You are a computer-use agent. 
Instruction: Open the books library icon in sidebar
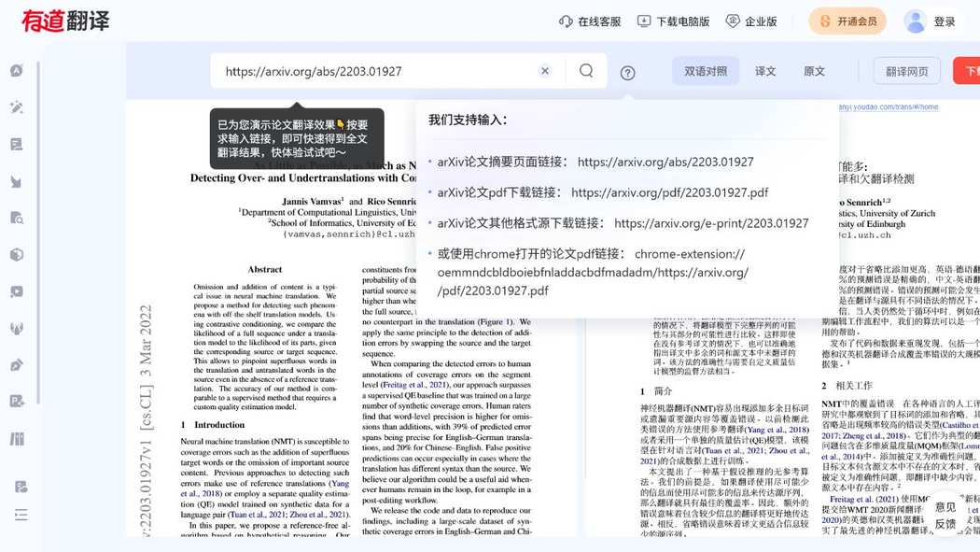point(17,438)
